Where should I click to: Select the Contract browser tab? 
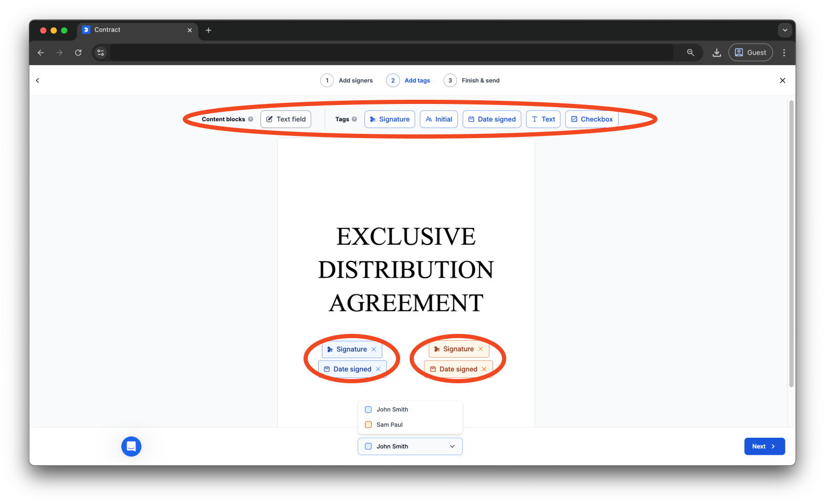point(138,30)
